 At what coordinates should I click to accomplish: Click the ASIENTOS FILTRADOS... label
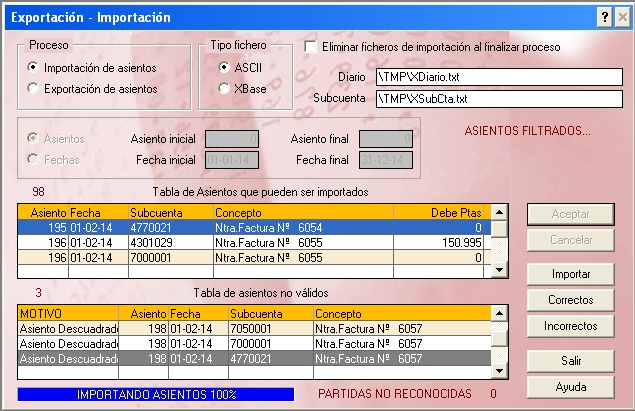tap(527, 131)
